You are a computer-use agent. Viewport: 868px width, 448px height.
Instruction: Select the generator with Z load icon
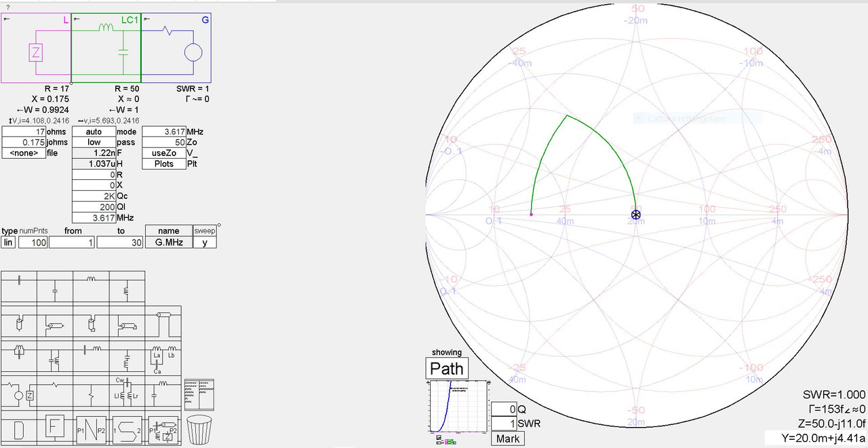click(19, 394)
